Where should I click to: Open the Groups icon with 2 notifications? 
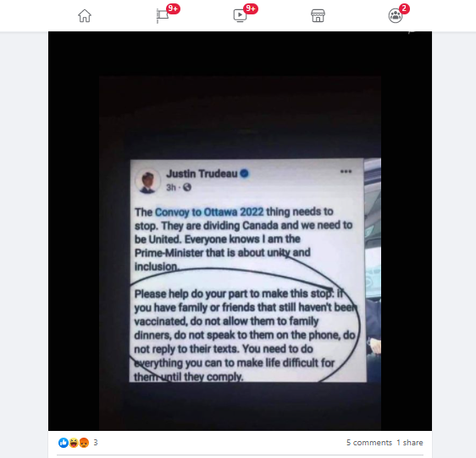396,16
